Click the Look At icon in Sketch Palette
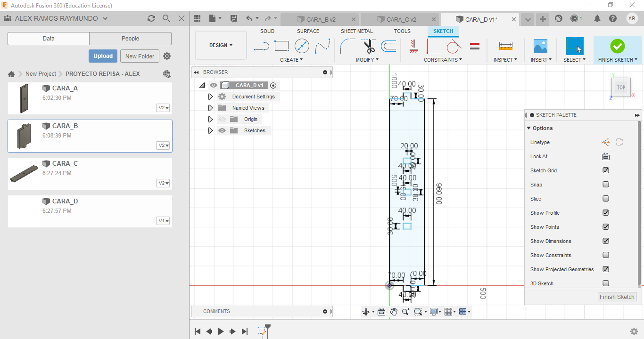This screenshot has height=339, width=644. pyautogui.click(x=606, y=156)
